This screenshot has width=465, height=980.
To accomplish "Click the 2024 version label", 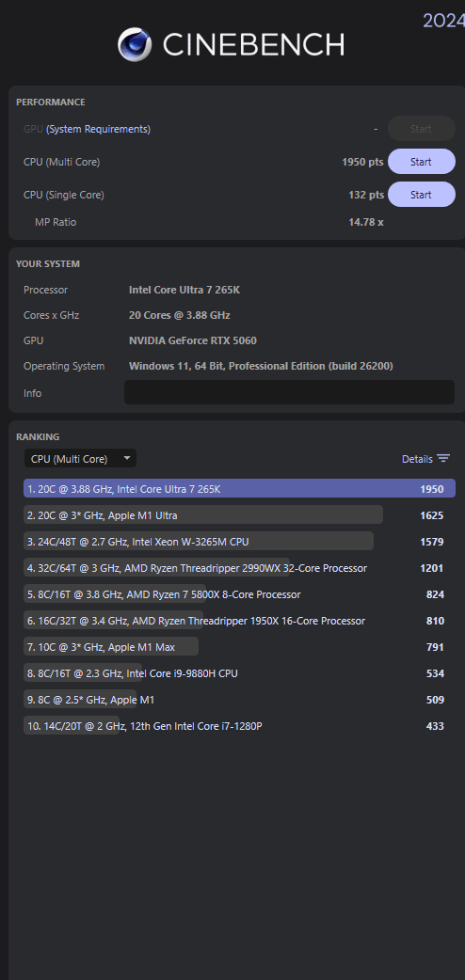I will coord(443,21).
